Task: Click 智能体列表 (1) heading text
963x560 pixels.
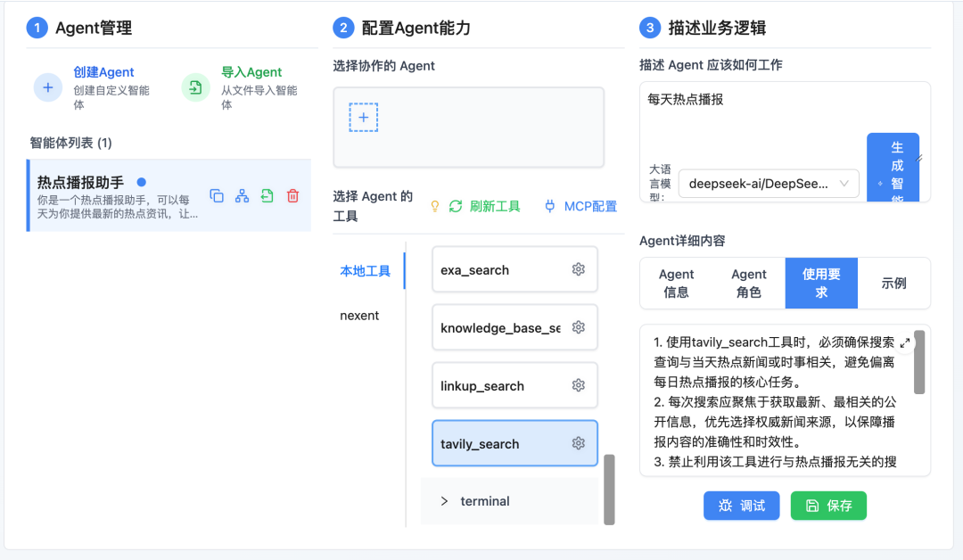Action: 70,143
